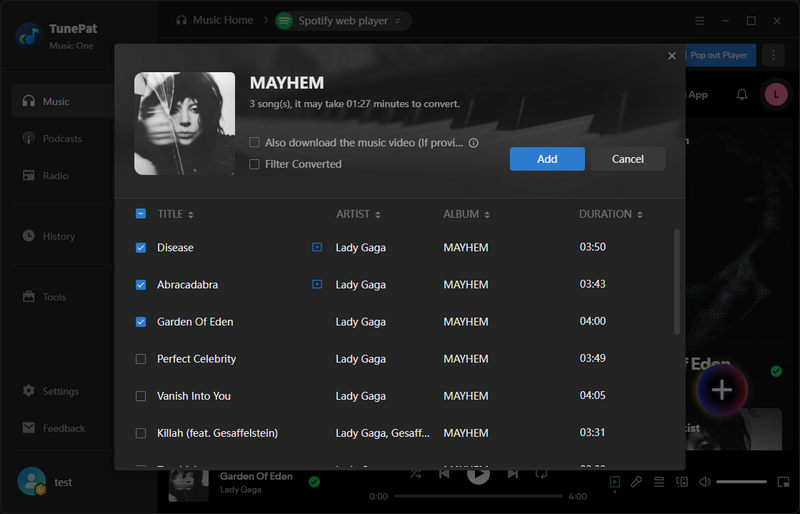Click saved checkmark next to Garden Of Eden
This screenshot has height=514, width=800.
pyautogui.click(x=314, y=482)
